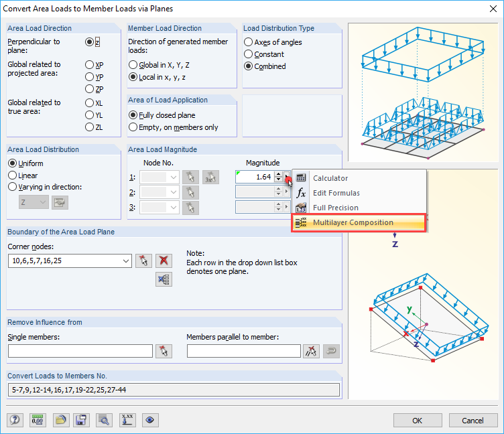Click the Members parallel to member field
The width and height of the screenshot is (504, 434).
[x=244, y=351]
